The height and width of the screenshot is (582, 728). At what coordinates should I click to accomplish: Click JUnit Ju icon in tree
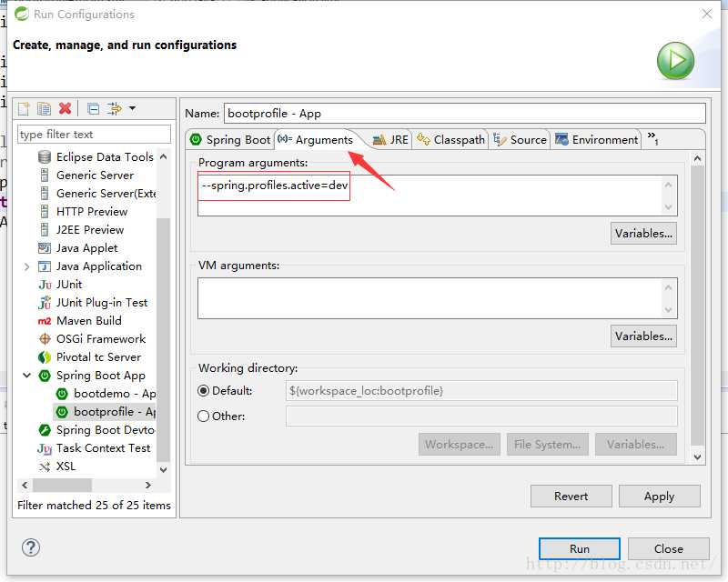(x=45, y=285)
